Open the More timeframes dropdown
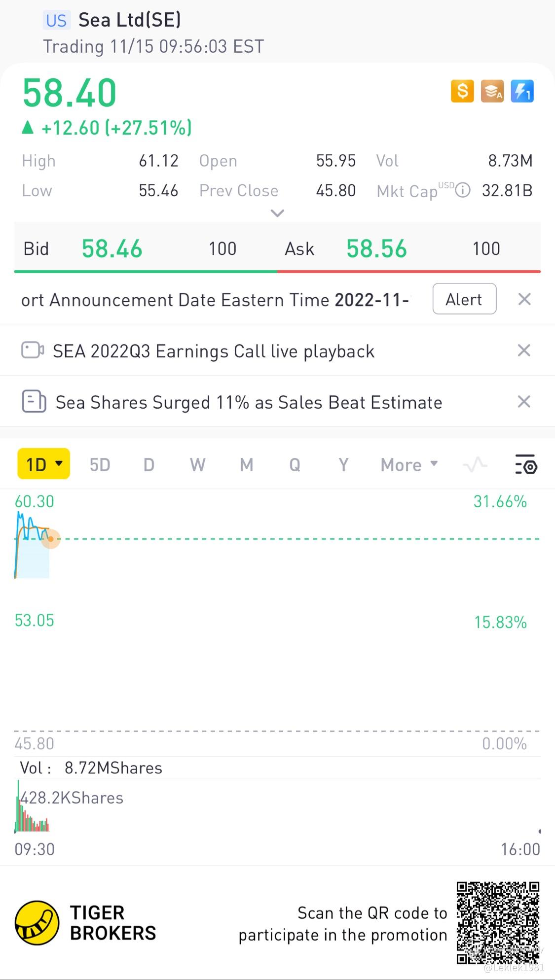 pos(409,464)
